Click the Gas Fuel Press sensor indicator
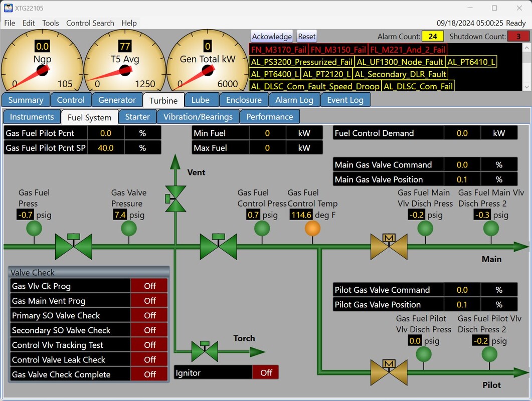The image size is (532, 401). click(x=34, y=228)
